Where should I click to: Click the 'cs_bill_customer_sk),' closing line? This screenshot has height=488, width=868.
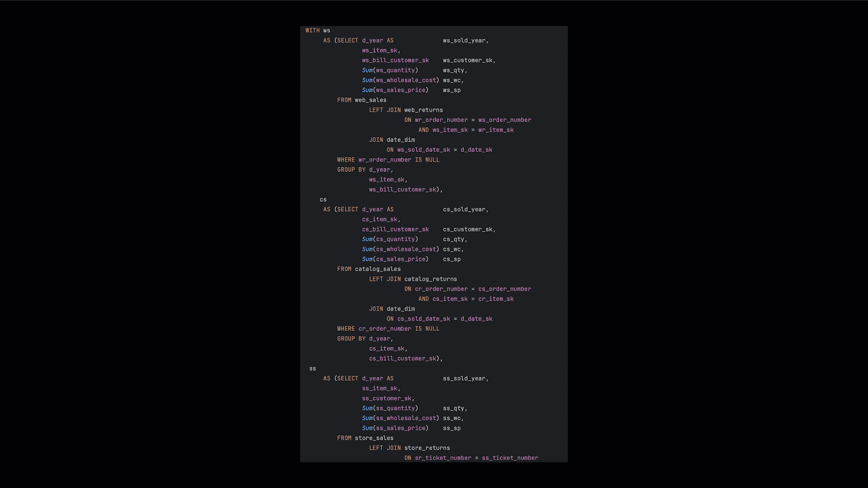click(406, 358)
